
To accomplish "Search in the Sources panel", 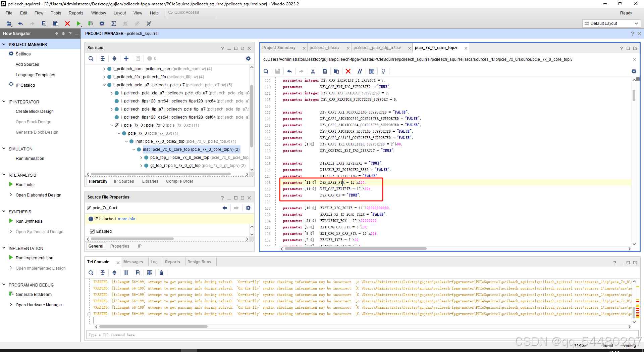I will 91,58.
